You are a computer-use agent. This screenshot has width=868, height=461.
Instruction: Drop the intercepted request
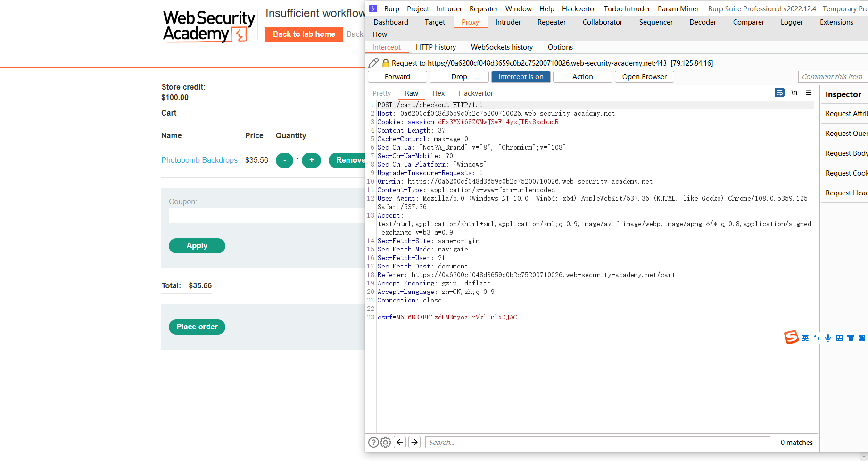(459, 76)
